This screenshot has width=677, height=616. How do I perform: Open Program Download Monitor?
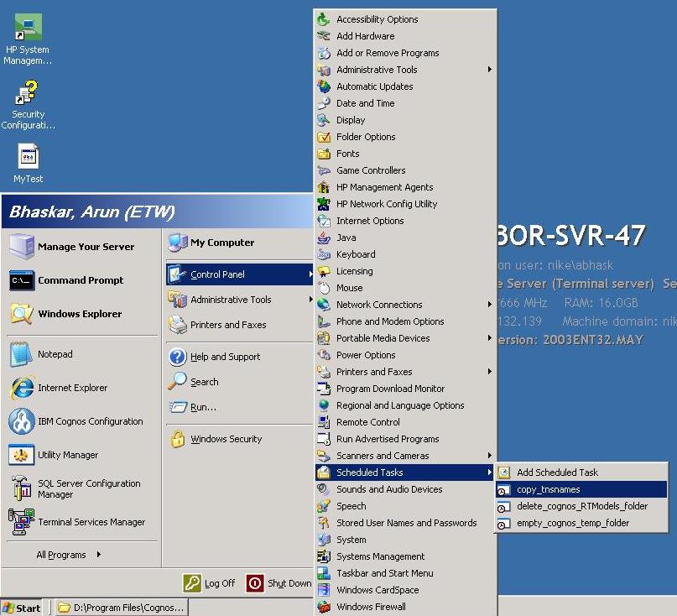(405, 389)
